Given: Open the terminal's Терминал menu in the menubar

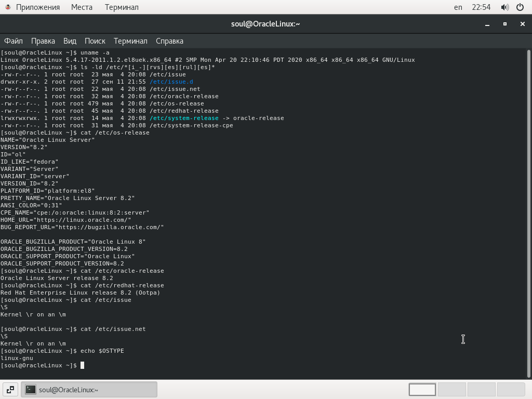Looking at the screenshot, I should coord(130,41).
